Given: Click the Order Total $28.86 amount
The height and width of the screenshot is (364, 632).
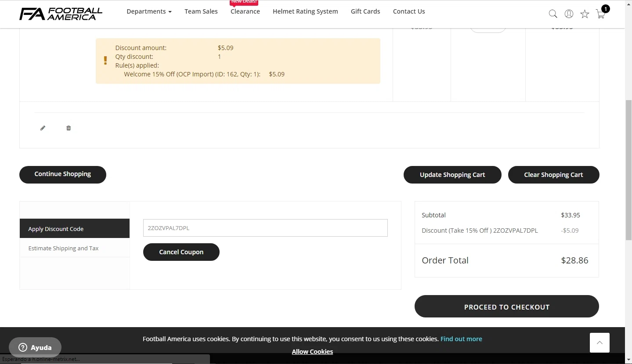Looking at the screenshot, I should pyautogui.click(x=574, y=260).
